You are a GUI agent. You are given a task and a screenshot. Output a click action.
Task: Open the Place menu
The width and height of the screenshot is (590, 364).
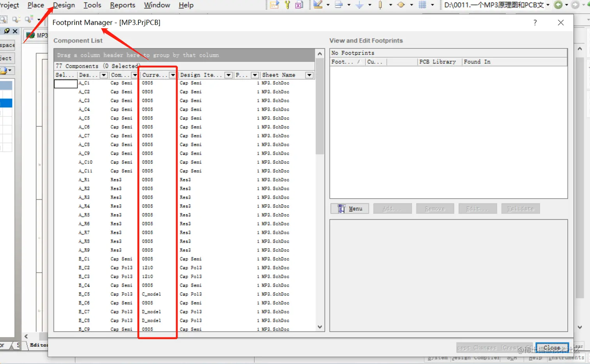coord(36,5)
